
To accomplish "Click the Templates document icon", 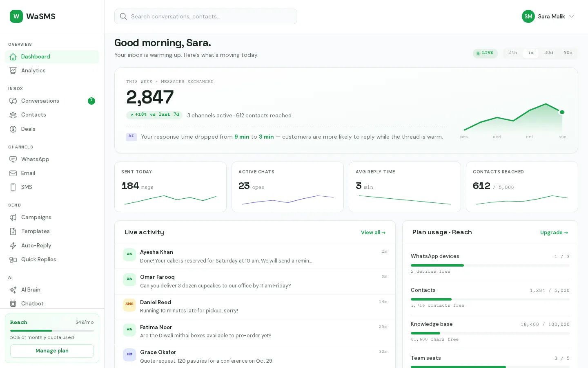I will pyautogui.click(x=13, y=231).
